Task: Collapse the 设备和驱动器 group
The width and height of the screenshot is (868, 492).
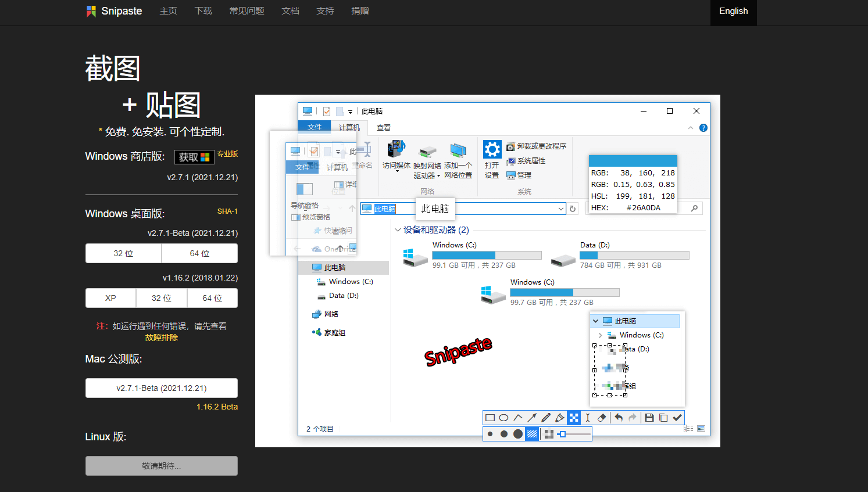Action: pos(398,230)
